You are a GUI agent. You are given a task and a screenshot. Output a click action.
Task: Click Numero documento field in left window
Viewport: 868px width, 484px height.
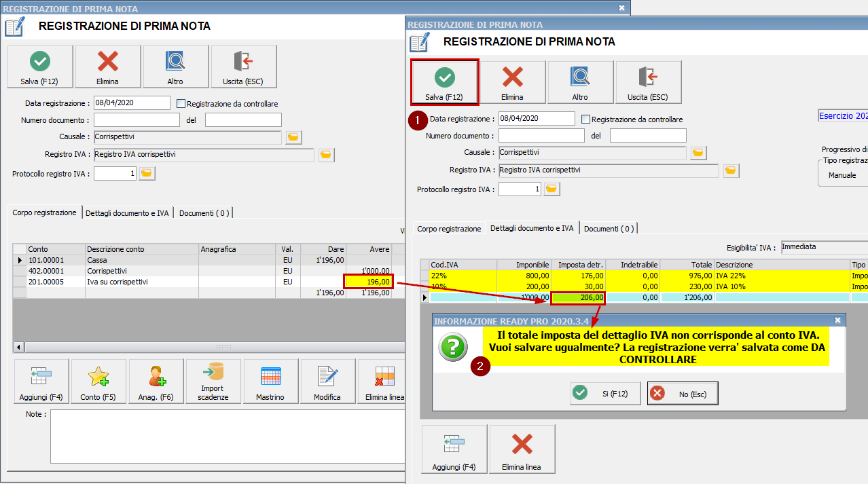coord(137,120)
